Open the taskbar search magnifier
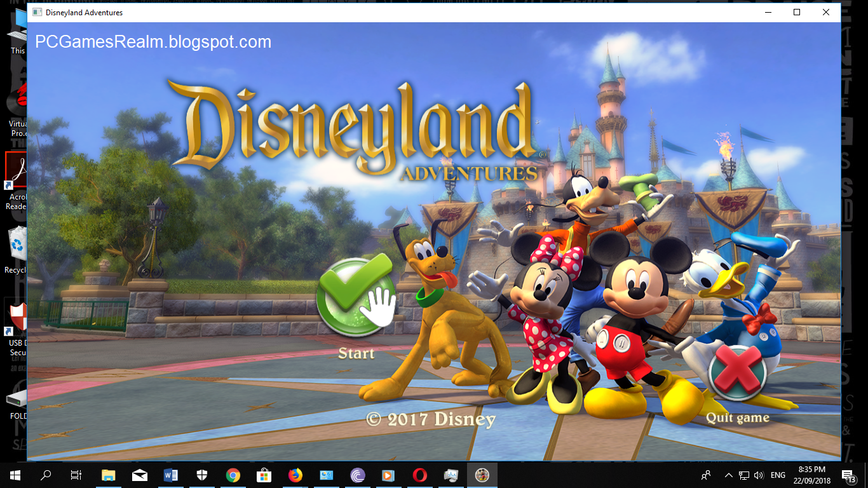 [46, 475]
